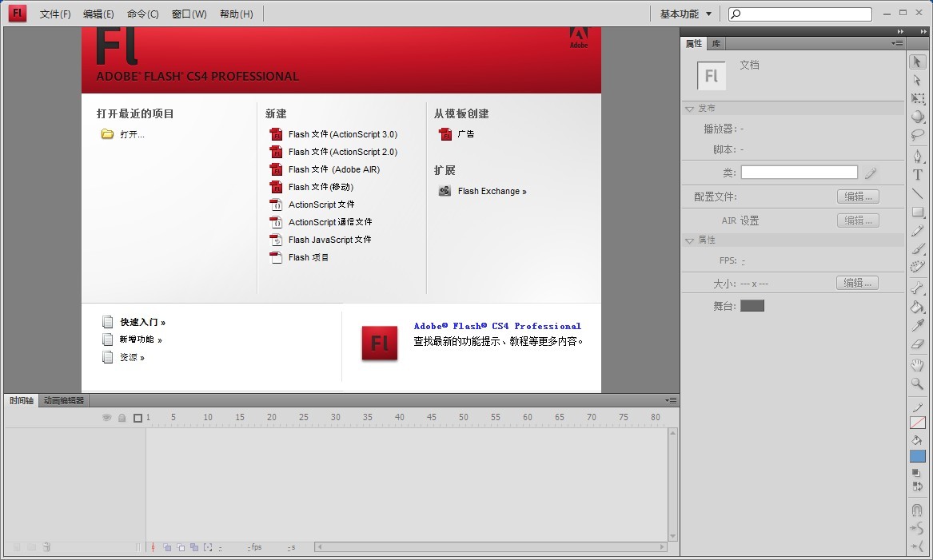Click the blue fill color swatch

coord(917,456)
